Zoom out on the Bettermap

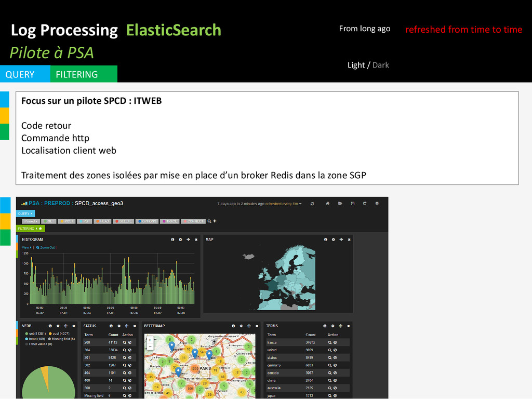click(150, 346)
